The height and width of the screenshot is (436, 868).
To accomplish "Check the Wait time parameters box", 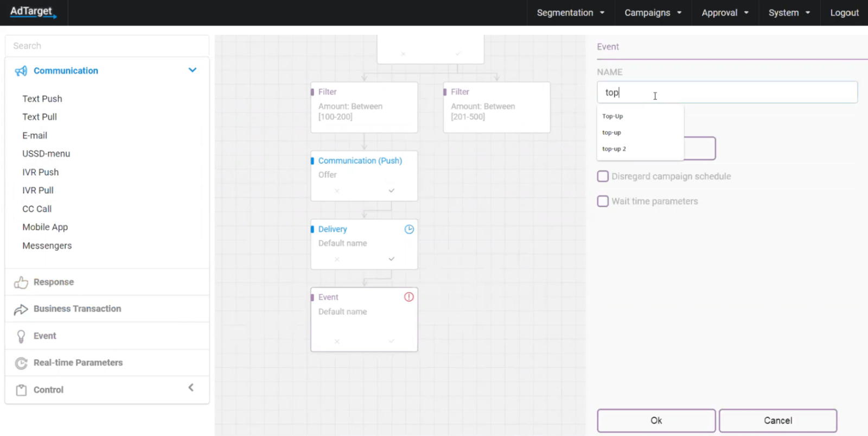I will [603, 201].
